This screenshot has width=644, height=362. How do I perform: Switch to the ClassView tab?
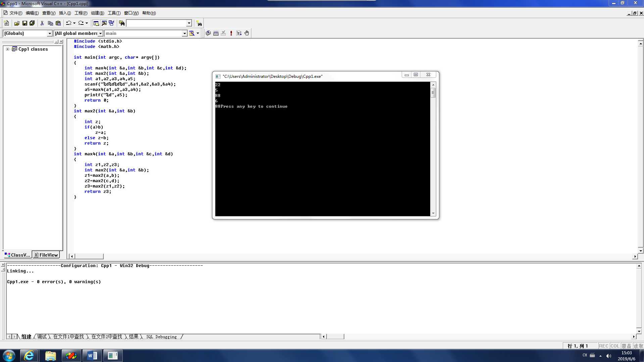pyautogui.click(x=17, y=255)
